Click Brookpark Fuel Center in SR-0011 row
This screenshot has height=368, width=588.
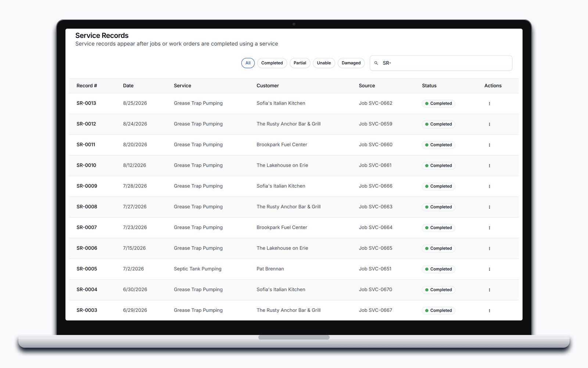282,145
